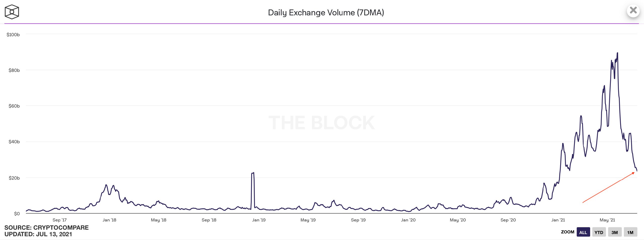Click the May 2021 peak on the volume line
This screenshot has width=644, height=240.
click(x=617, y=53)
